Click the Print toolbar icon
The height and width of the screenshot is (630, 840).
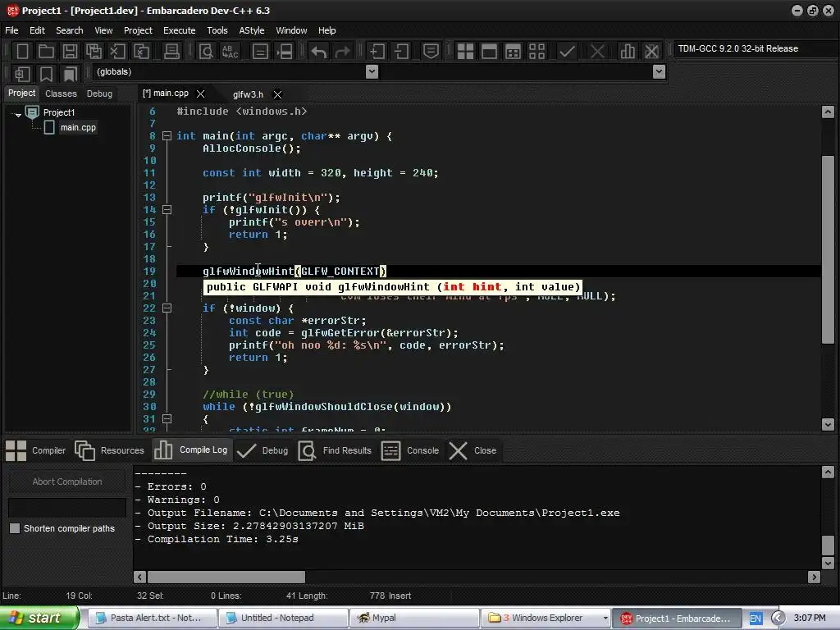point(171,52)
